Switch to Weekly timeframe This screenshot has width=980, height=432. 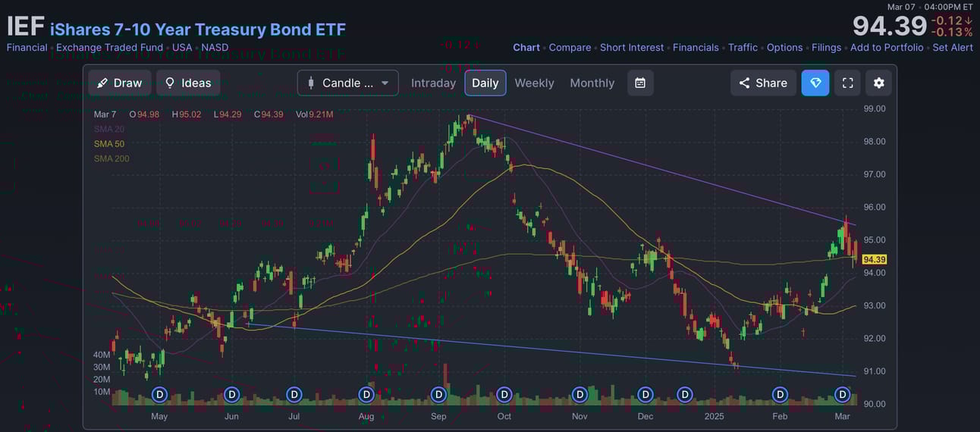click(534, 83)
